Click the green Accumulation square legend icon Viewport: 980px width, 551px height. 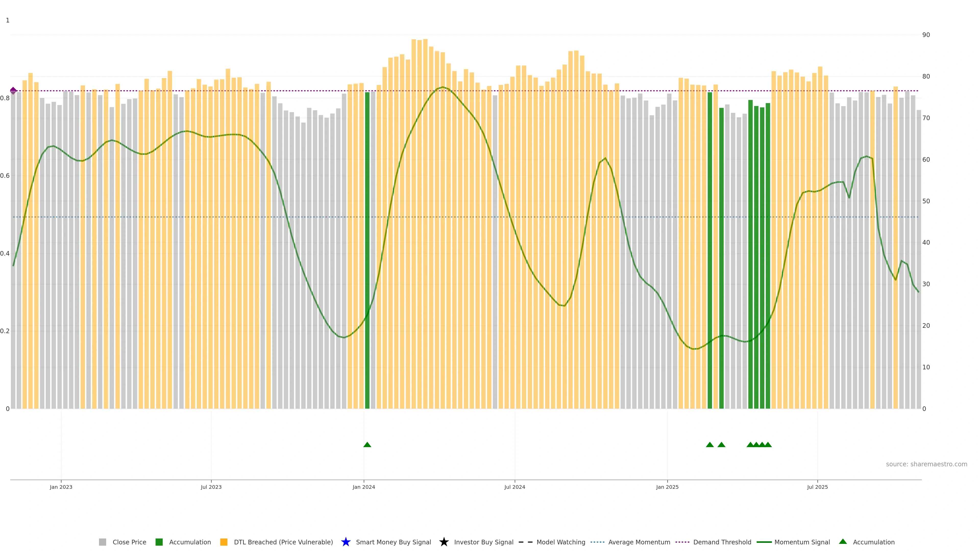tap(159, 542)
